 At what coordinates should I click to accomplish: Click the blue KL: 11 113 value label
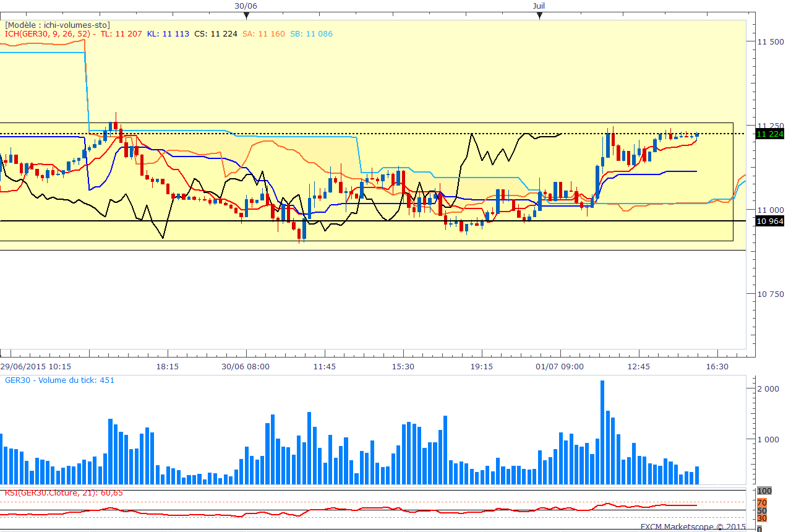coord(168,33)
